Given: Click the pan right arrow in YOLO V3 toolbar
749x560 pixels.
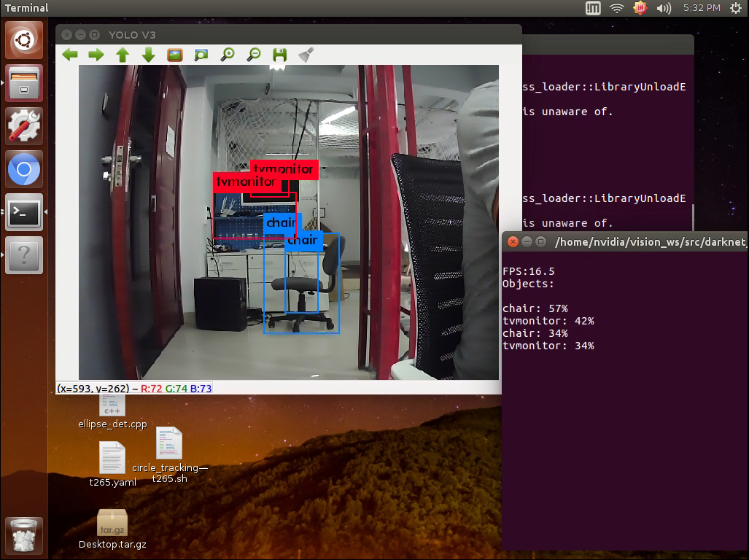Looking at the screenshot, I should 96,55.
